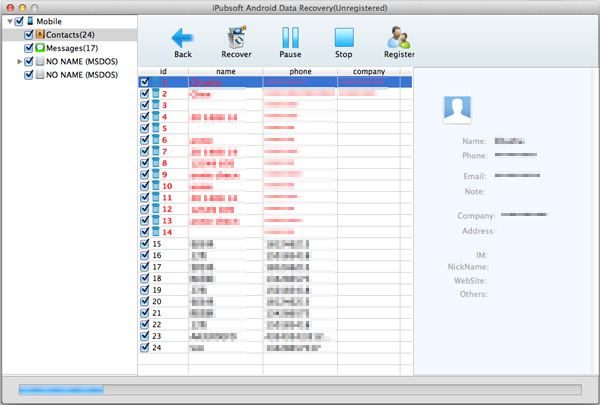Uncheck the checkbox for contact 1
Image resolution: width=600 pixels, height=405 pixels.
click(x=145, y=82)
